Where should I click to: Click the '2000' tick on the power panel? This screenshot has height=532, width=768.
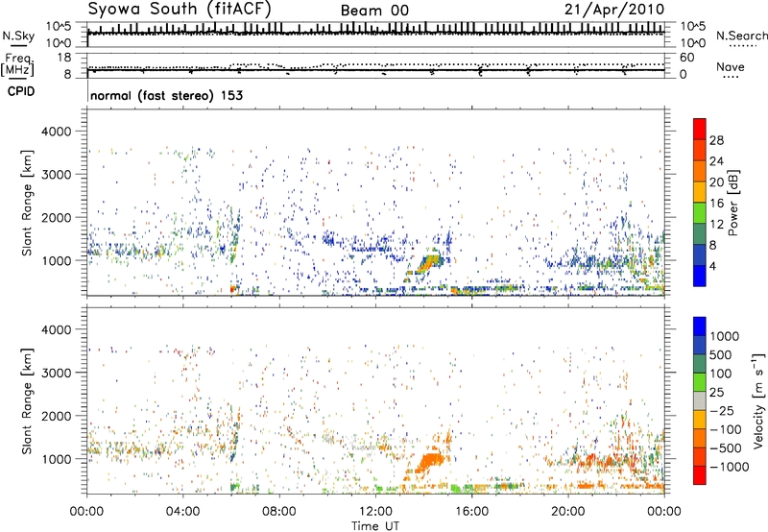point(57,217)
